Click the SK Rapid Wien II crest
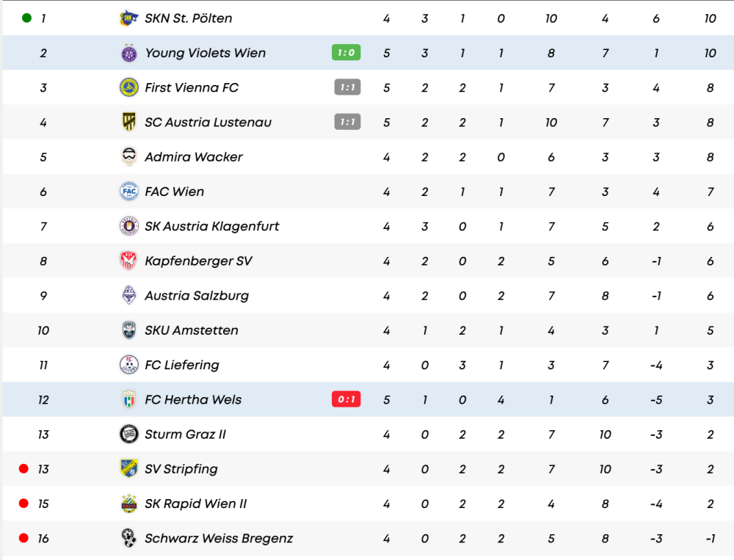 pyautogui.click(x=129, y=503)
